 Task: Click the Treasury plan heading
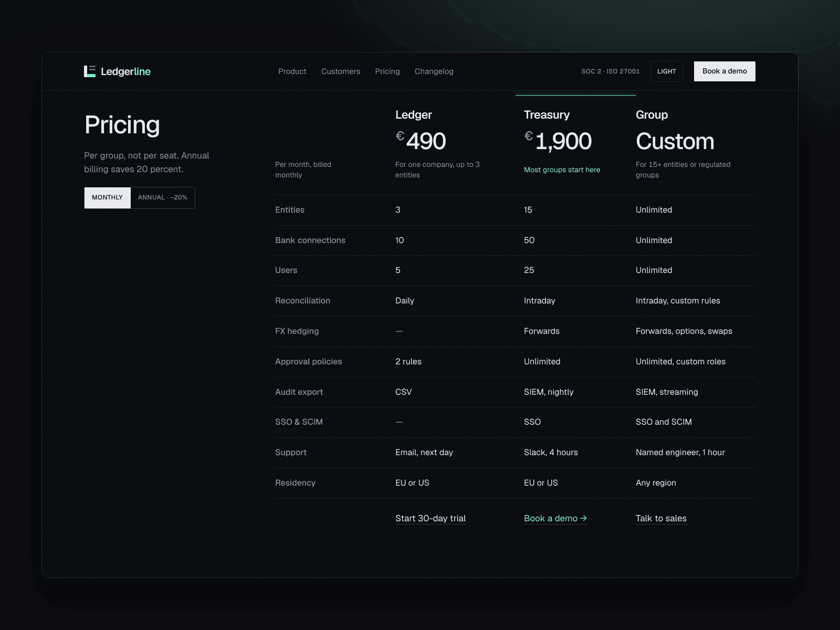click(x=547, y=114)
